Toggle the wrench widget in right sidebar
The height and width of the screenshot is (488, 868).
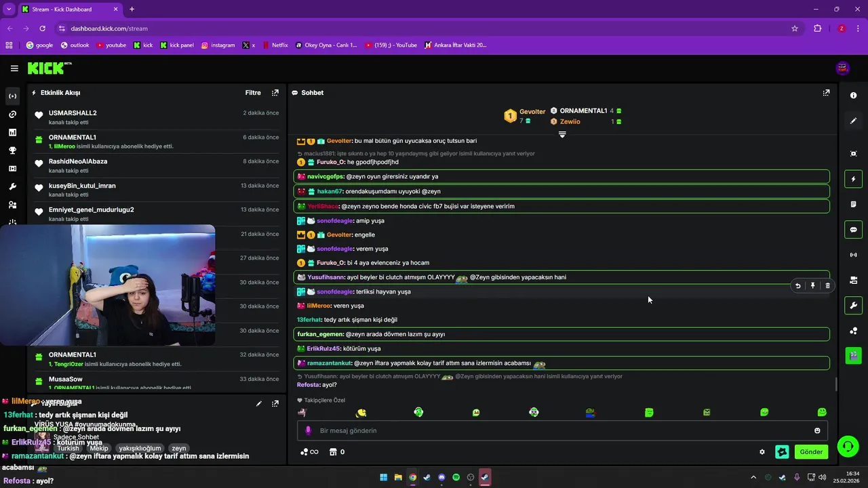point(853,306)
